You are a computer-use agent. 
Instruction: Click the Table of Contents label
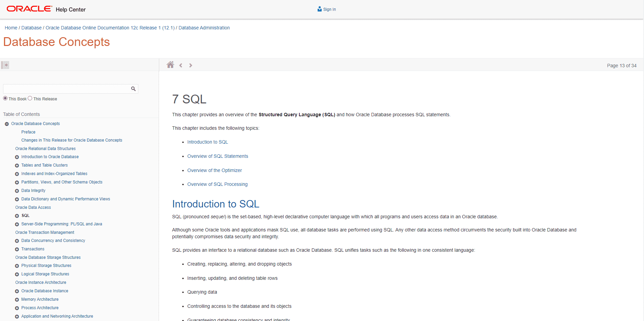tap(21, 114)
